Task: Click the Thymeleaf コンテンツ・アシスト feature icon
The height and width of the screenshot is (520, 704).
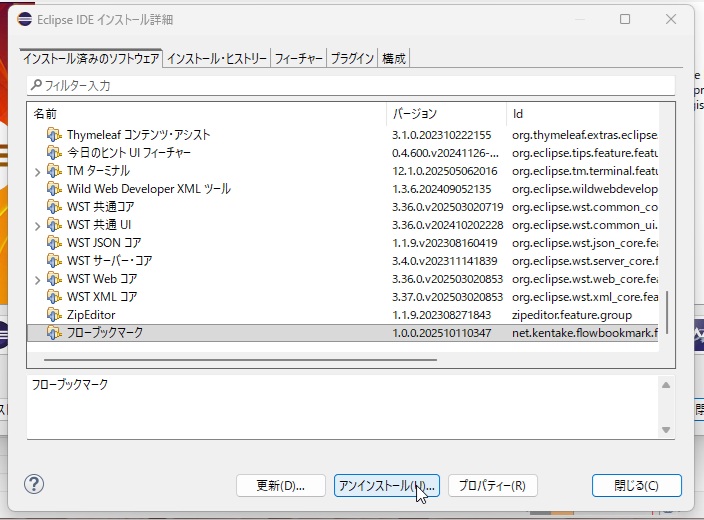Action: click(x=54, y=135)
